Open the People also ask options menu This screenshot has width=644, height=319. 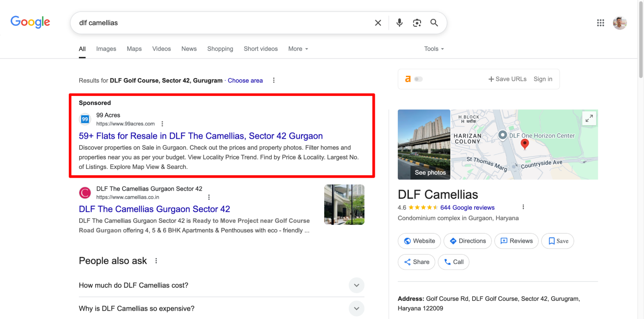click(156, 261)
